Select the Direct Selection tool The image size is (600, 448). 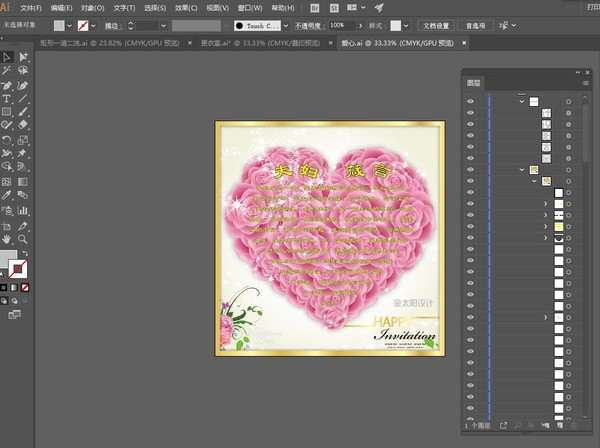tap(23, 57)
